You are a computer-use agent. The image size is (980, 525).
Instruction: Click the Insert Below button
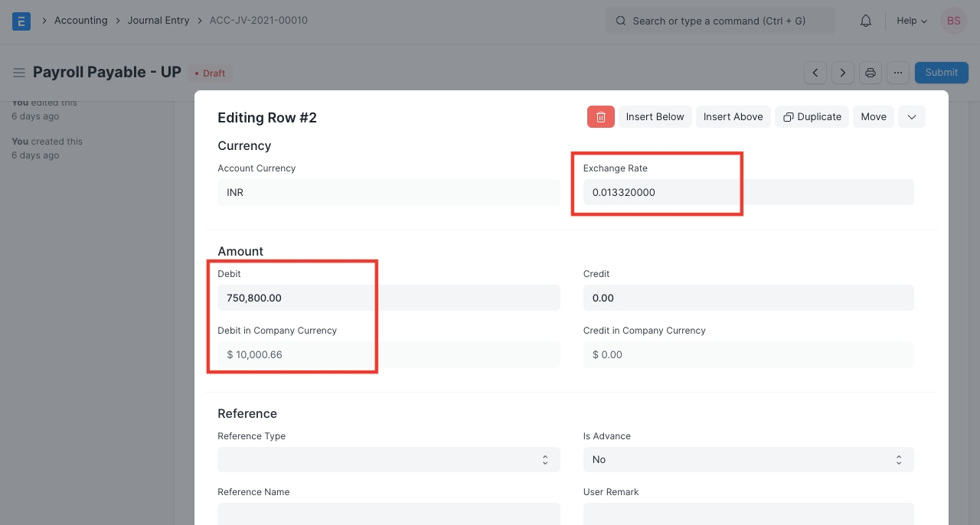pos(655,116)
